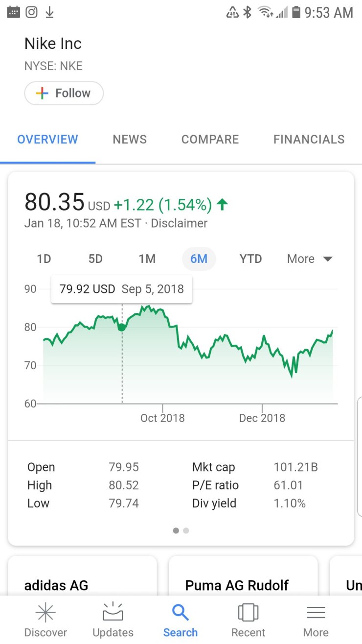Open the Recent pages icon

pyautogui.click(x=248, y=613)
